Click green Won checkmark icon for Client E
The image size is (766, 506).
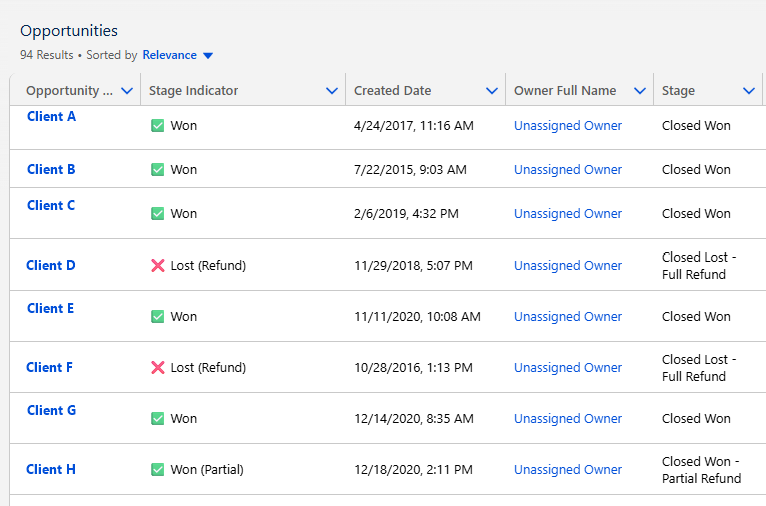click(x=157, y=317)
